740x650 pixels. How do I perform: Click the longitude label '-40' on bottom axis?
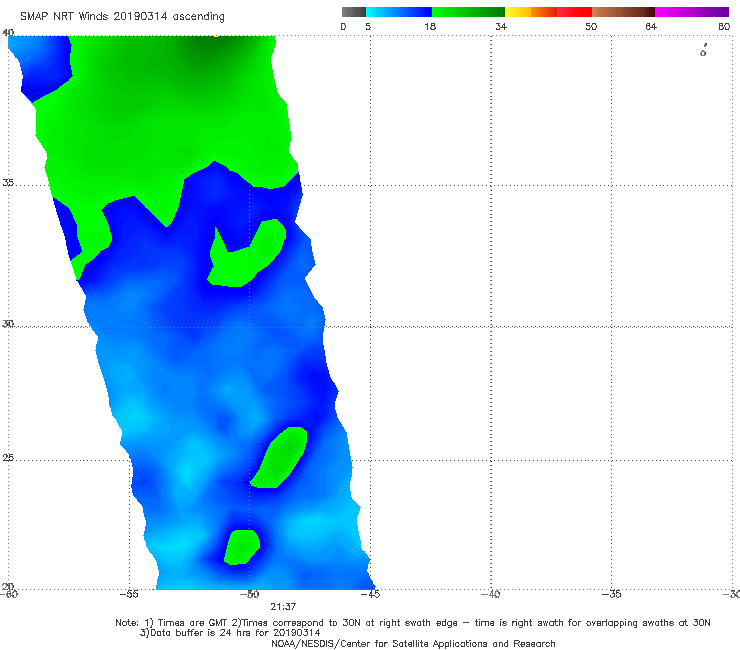(491, 594)
